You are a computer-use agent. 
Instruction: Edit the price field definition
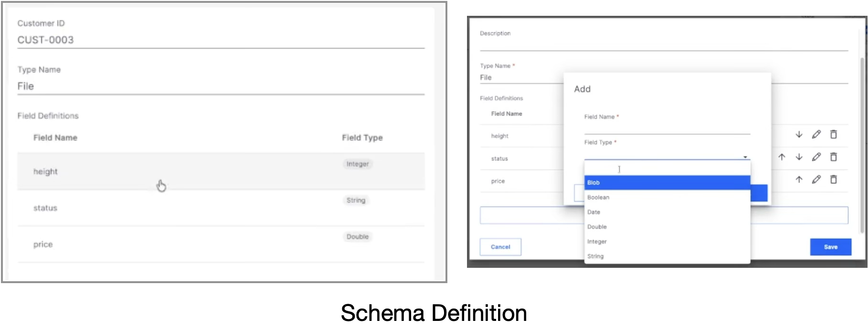pyautogui.click(x=816, y=179)
